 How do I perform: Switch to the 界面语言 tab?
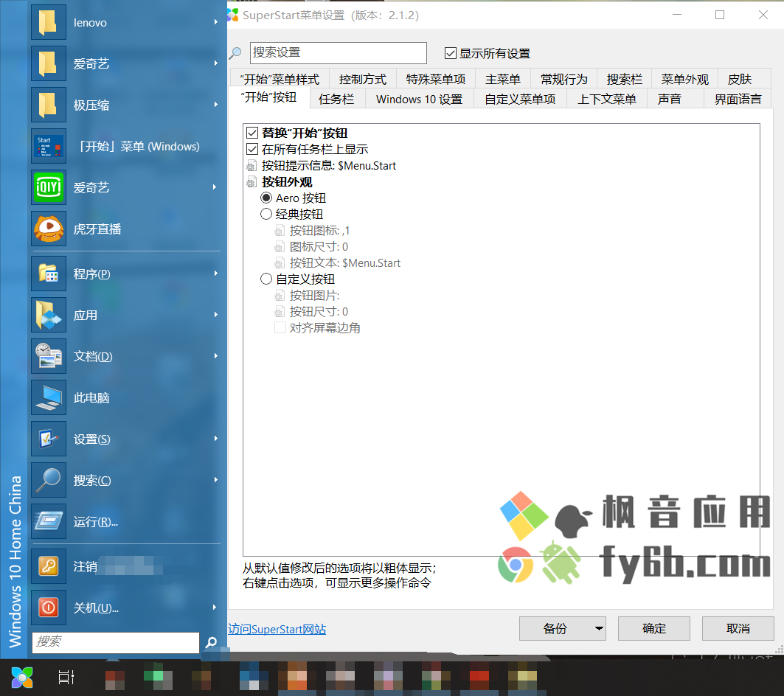tap(738, 99)
